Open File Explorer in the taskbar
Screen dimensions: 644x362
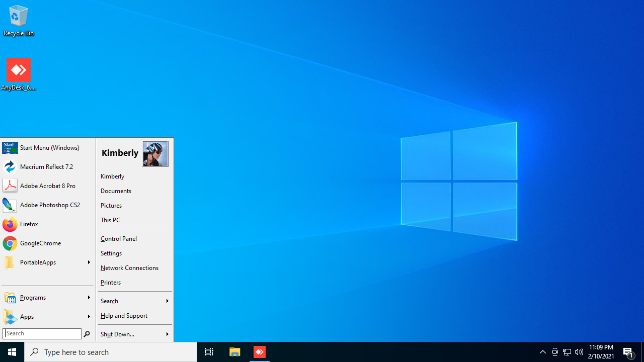tap(234, 352)
